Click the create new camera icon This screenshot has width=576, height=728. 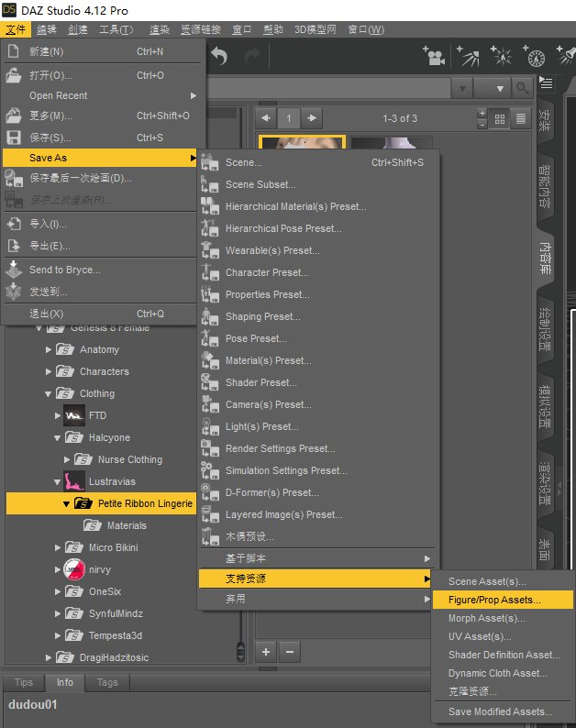[x=434, y=56]
